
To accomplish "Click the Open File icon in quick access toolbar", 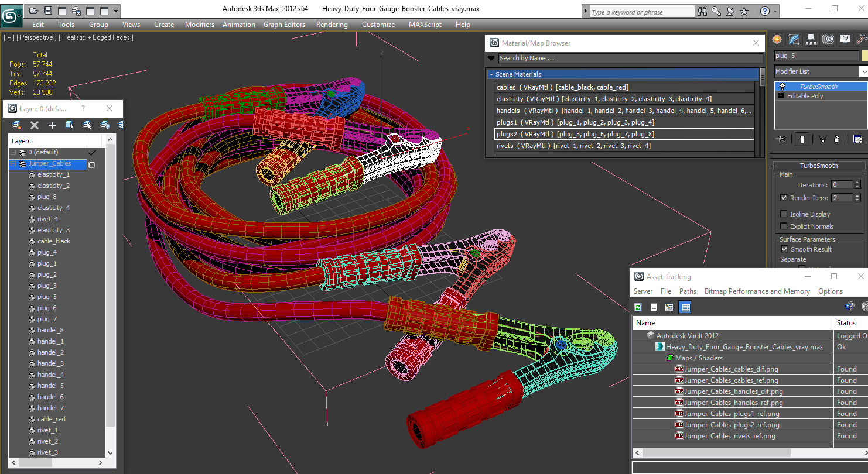I will [34, 11].
